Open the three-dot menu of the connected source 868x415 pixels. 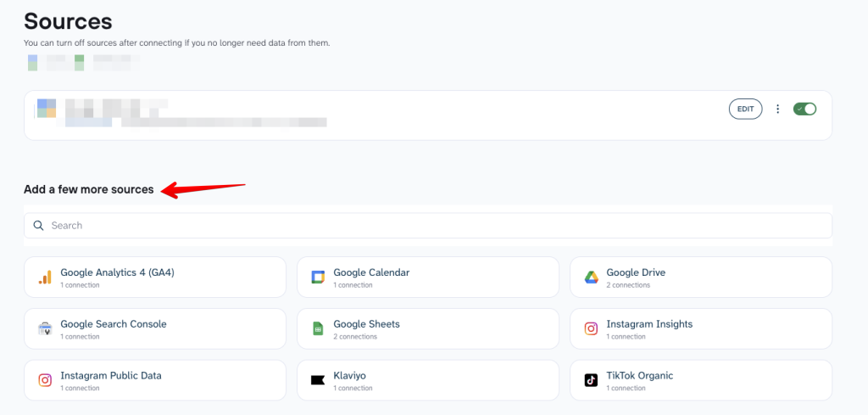click(x=778, y=109)
